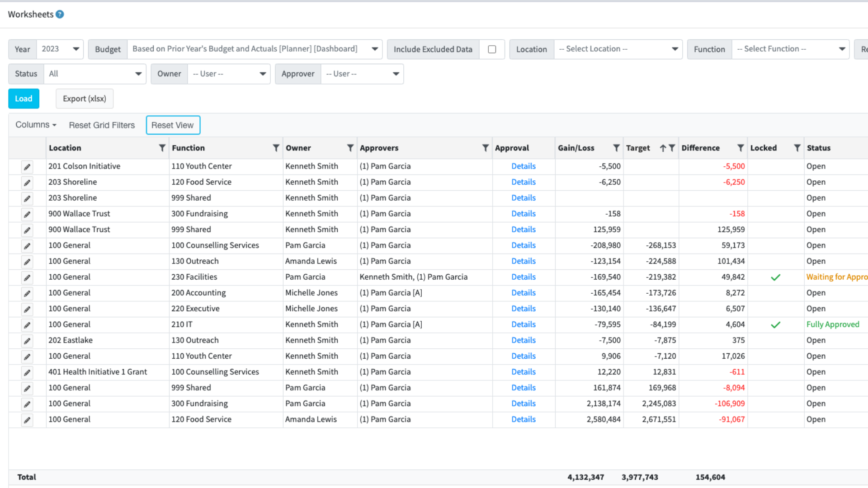Open the Budget selection dropdown
The image size is (868, 488).
pos(374,49)
